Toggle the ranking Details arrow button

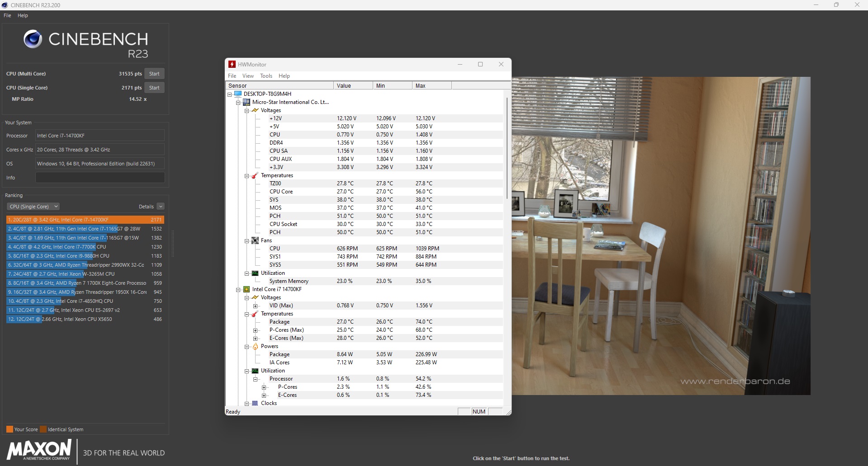point(161,207)
